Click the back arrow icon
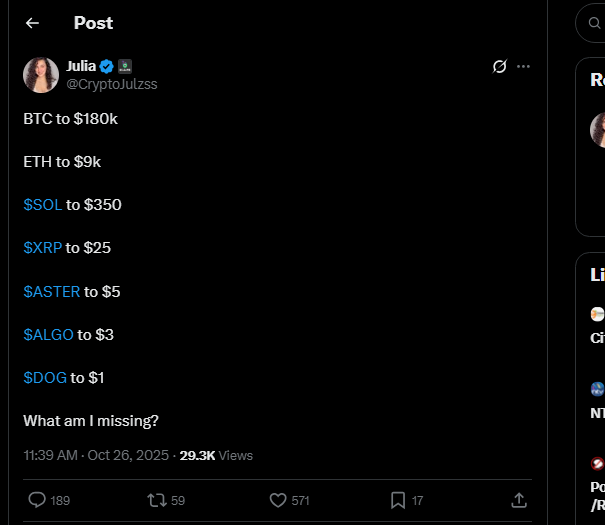This screenshot has height=525, width=605. (33, 23)
